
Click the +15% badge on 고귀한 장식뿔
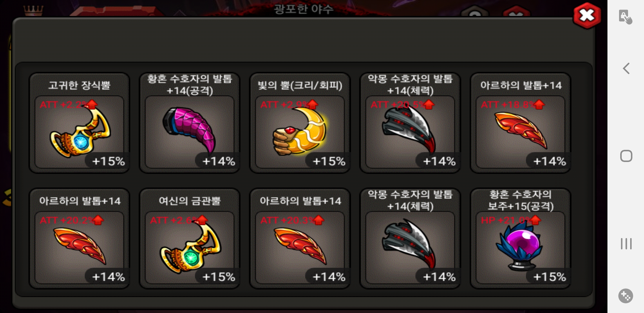[x=108, y=161]
